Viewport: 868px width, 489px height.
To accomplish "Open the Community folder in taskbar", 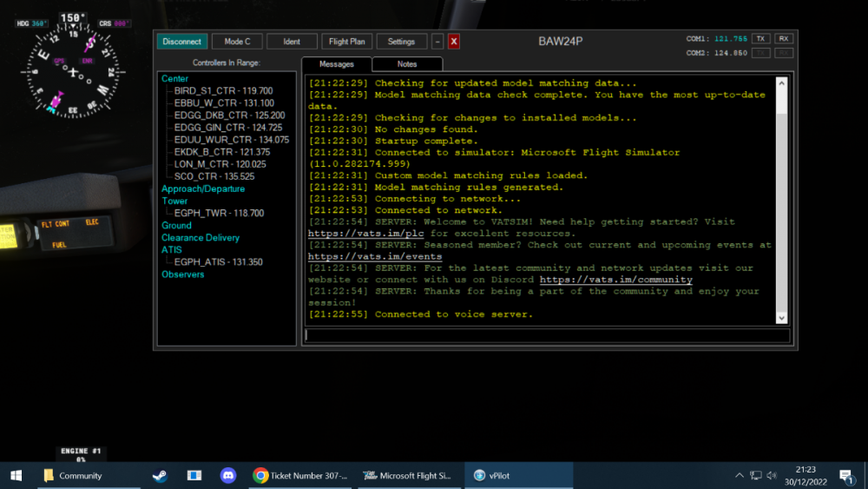I will pyautogui.click(x=72, y=475).
